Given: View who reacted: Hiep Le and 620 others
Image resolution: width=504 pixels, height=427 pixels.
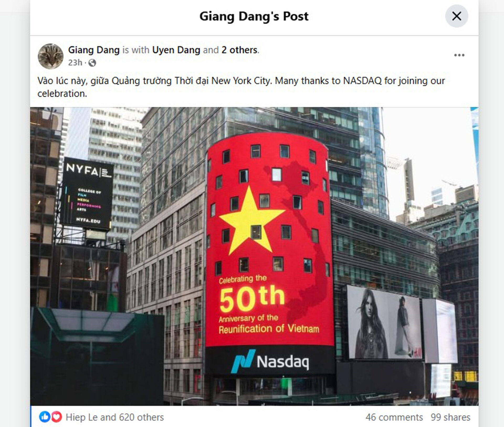Looking at the screenshot, I should coord(114,417).
